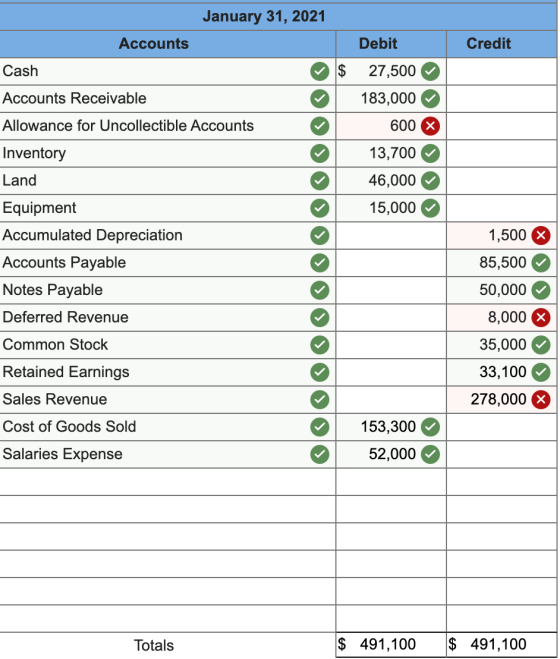Click the green check next to 35,000 credit
The image size is (560, 659).
pyautogui.click(x=541, y=344)
